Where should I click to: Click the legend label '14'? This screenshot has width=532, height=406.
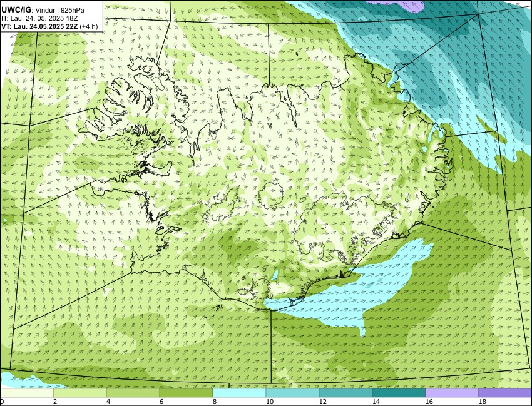click(x=376, y=402)
